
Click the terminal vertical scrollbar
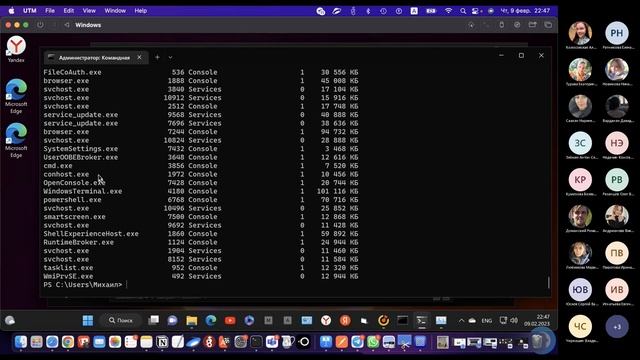[549, 282]
